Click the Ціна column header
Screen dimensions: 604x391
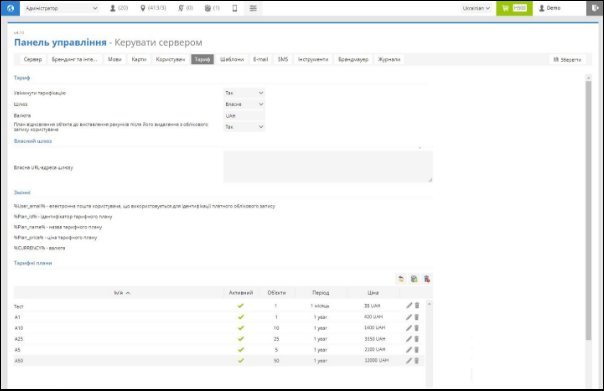click(x=373, y=293)
